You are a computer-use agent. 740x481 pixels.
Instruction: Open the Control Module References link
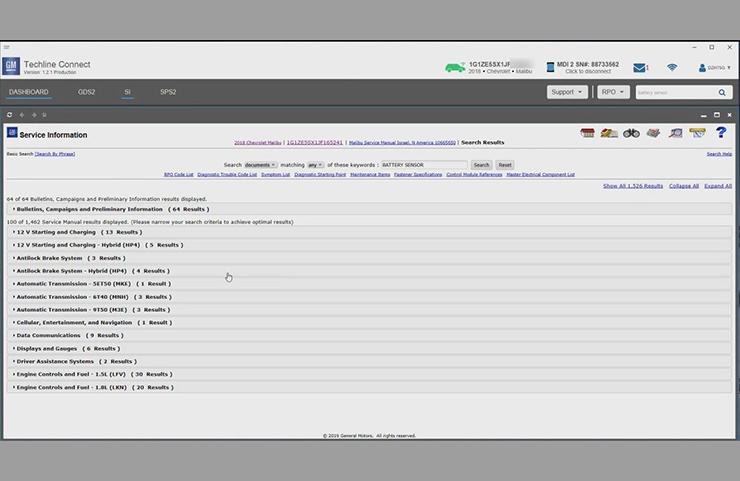tap(474, 175)
